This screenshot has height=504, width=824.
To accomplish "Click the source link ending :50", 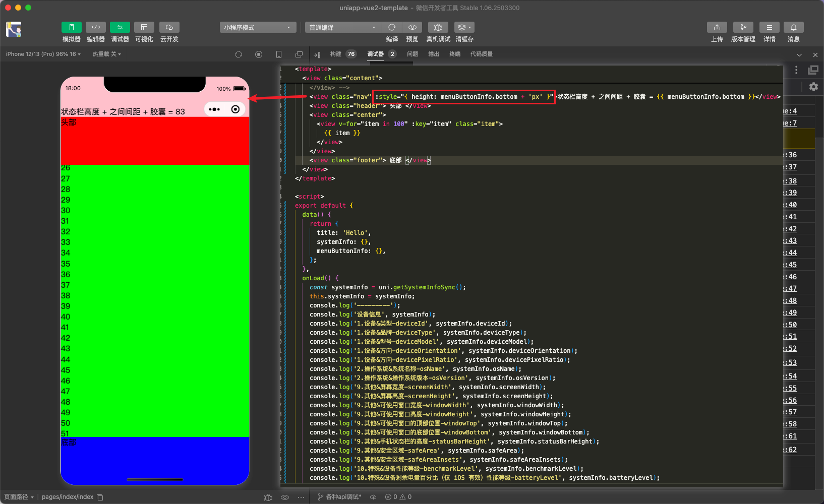I will point(790,325).
